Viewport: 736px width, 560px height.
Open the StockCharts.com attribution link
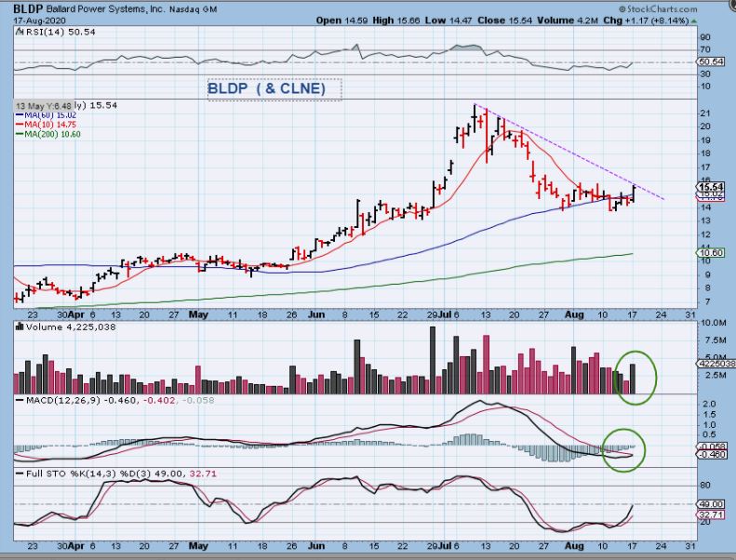click(x=658, y=9)
